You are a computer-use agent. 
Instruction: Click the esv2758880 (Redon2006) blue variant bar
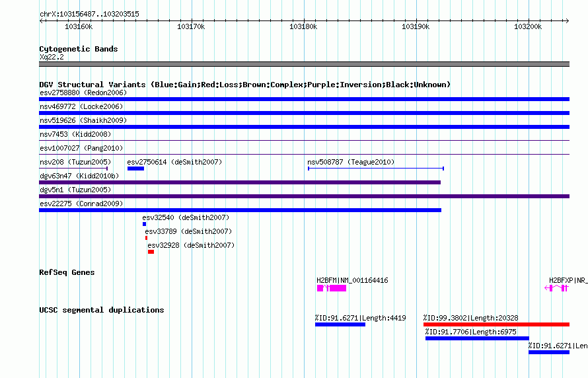304,99
